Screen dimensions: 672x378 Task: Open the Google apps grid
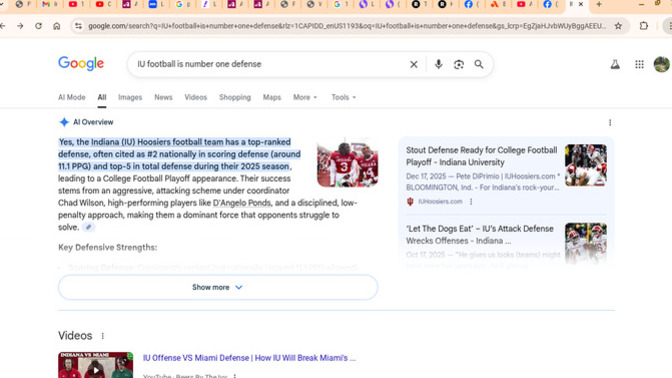coord(639,64)
